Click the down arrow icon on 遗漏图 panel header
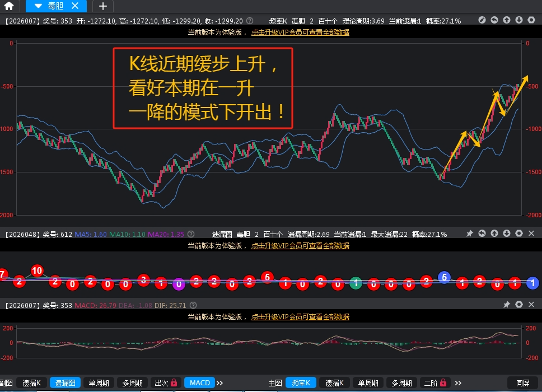Screen dimensions: 542x392 coord(507,234)
